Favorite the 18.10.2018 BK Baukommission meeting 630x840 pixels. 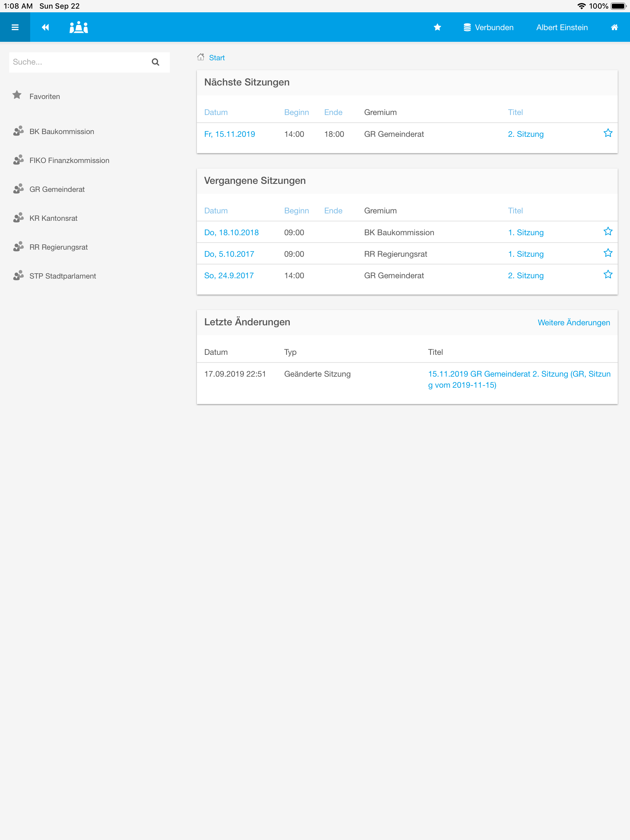click(x=608, y=231)
